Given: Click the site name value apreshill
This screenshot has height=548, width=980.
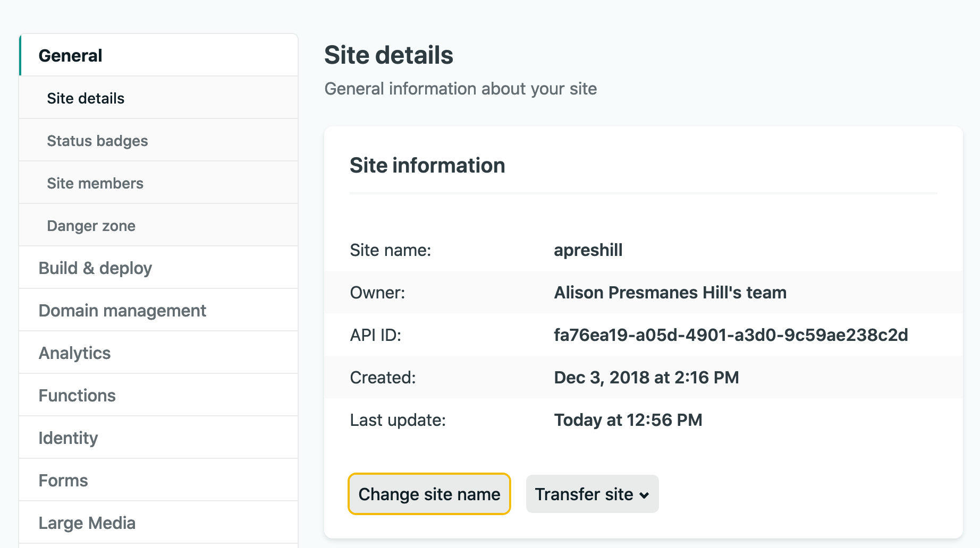Looking at the screenshot, I should tap(588, 250).
